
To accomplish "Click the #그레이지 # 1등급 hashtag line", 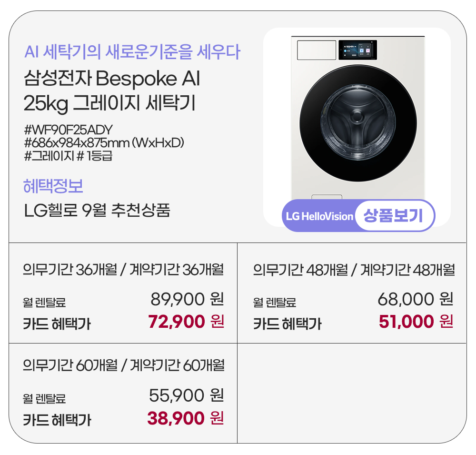I will [x=68, y=155].
